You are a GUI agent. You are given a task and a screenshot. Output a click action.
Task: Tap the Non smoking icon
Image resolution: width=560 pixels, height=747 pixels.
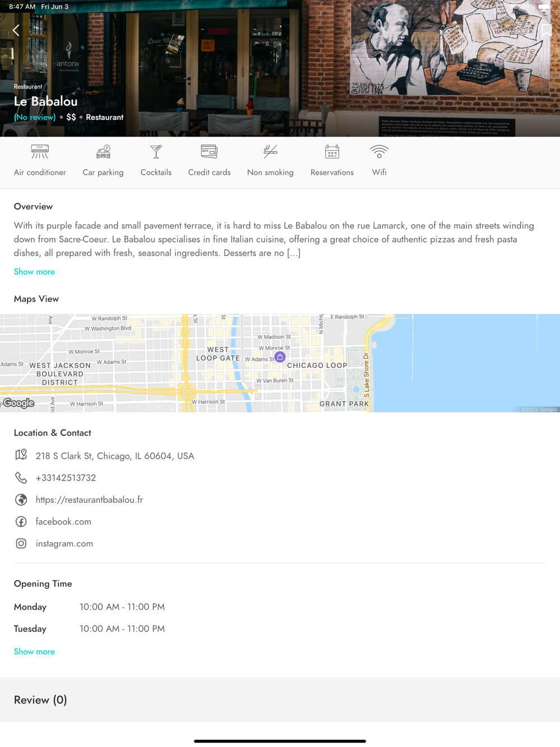270,152
